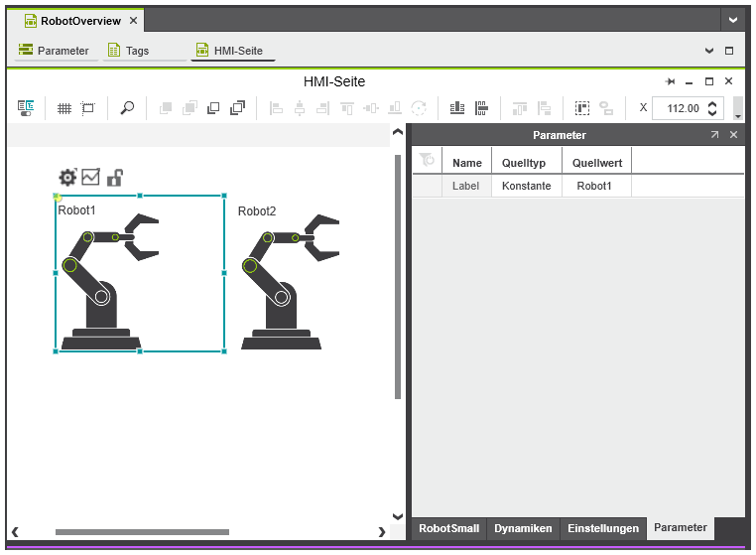Image resolution: width=756 pixels, height=555 pixels.
Task: Click the chart icon above Robot1
Action: pyautogui.click(x=91, y=178)
